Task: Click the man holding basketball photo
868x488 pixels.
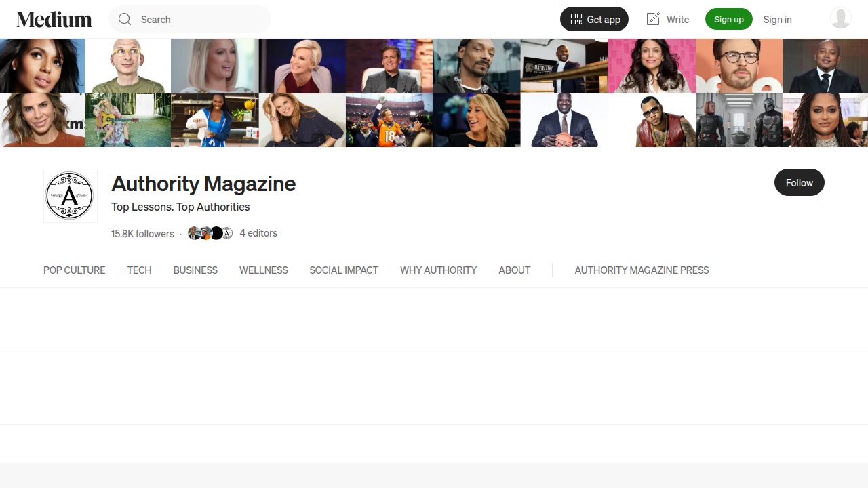Action: tap(564, 120)
